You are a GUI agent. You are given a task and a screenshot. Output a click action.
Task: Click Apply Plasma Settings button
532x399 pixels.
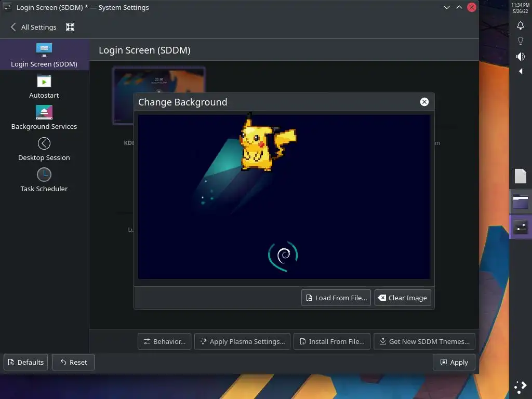(x=242, y=341)
